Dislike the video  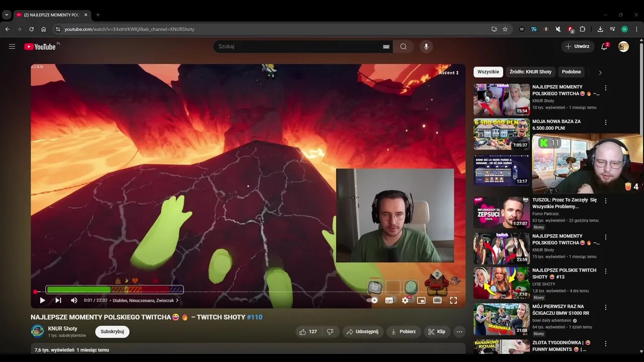pyautogui.click(x=330, y=332)
